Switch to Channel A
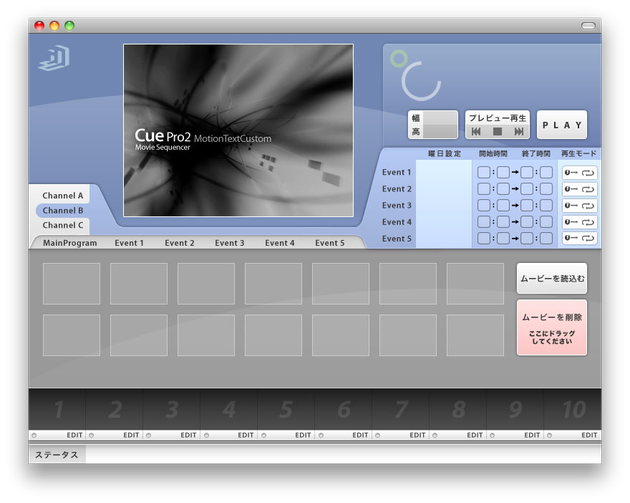Viewport: 630px width, 503px height. pyautogui.click(x=63, y=196)
